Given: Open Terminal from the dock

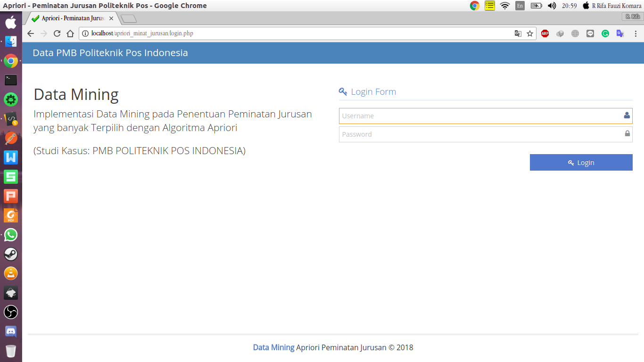Looking at the screenshot, I should click(x=11, y=80).
